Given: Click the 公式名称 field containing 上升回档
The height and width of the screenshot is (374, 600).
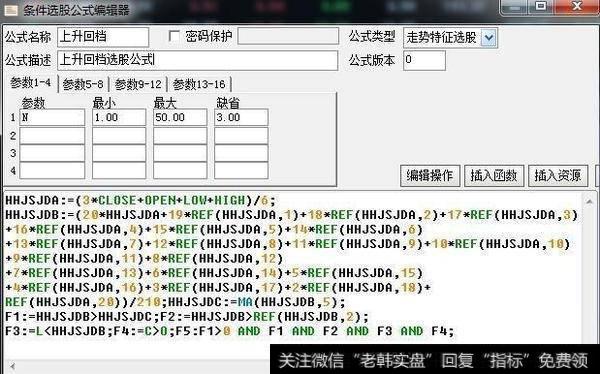Looking at the screenshot, I should 103,37.
